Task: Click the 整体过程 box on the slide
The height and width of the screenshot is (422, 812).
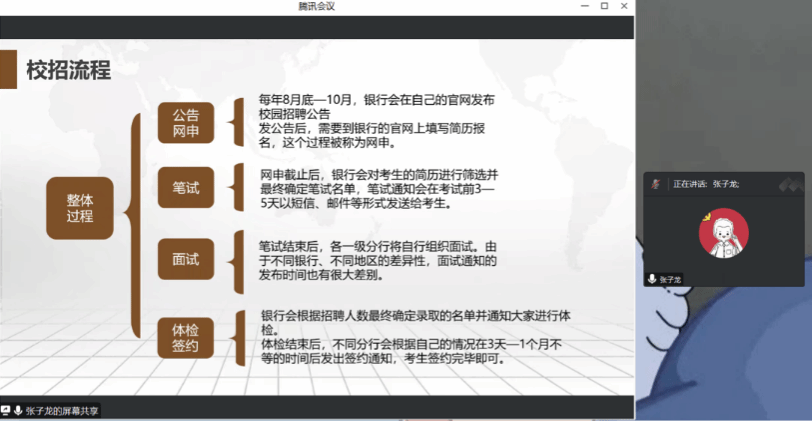Action: coord(79,207)
